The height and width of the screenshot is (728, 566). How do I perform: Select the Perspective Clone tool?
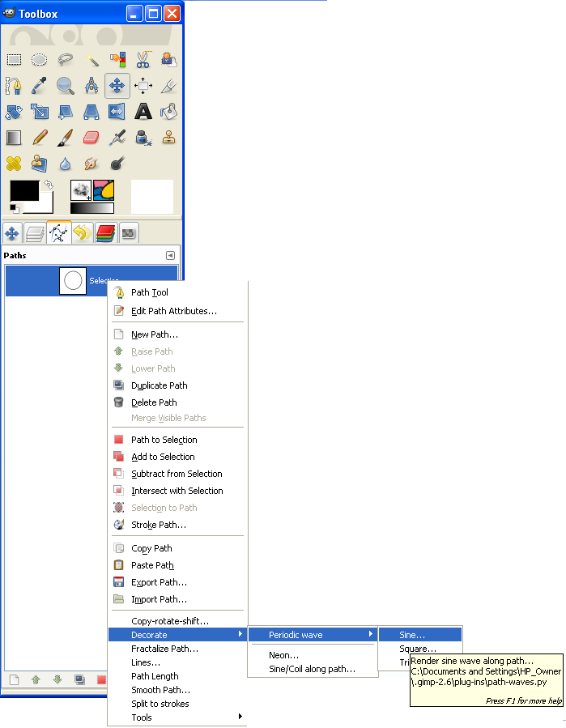[x=39, y=164]
